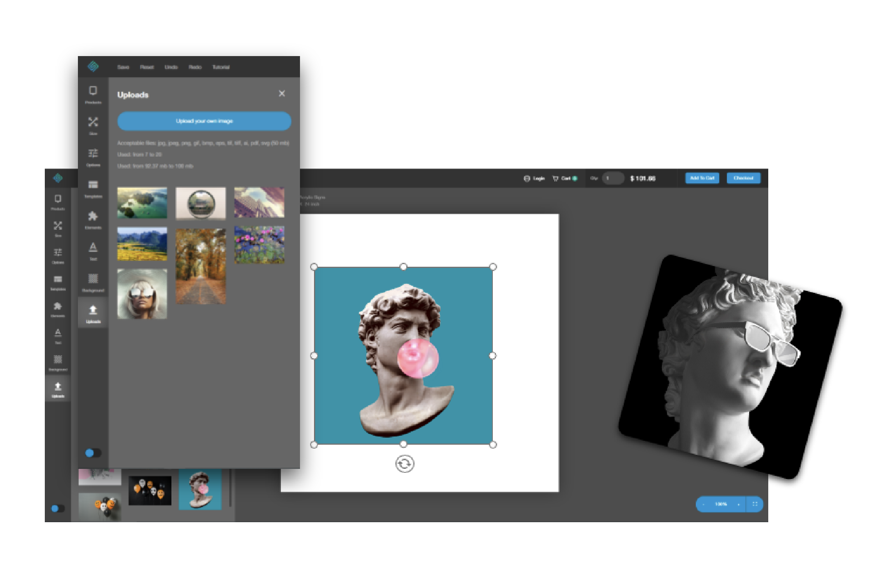The image size is (875, 588).
Task: Select the woman with sunglasses photo thumbnail
Action: pos(142,294)
